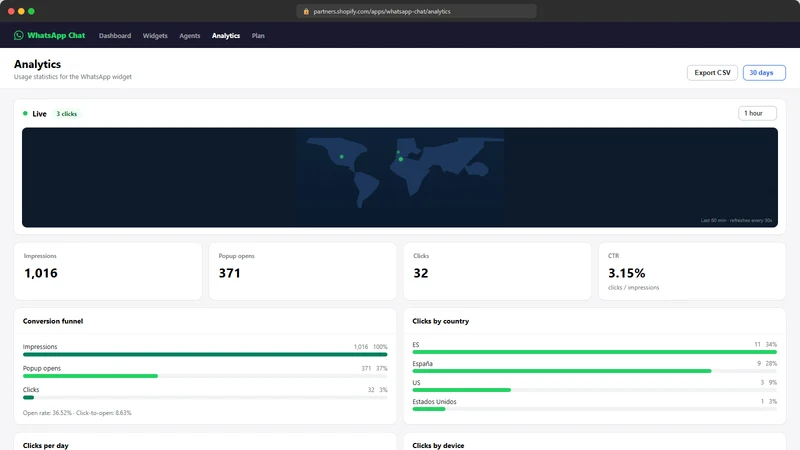The width and height of the screenshot is (800, 450).
Task: Click the 11 34% value for ES
Action: 765,344
